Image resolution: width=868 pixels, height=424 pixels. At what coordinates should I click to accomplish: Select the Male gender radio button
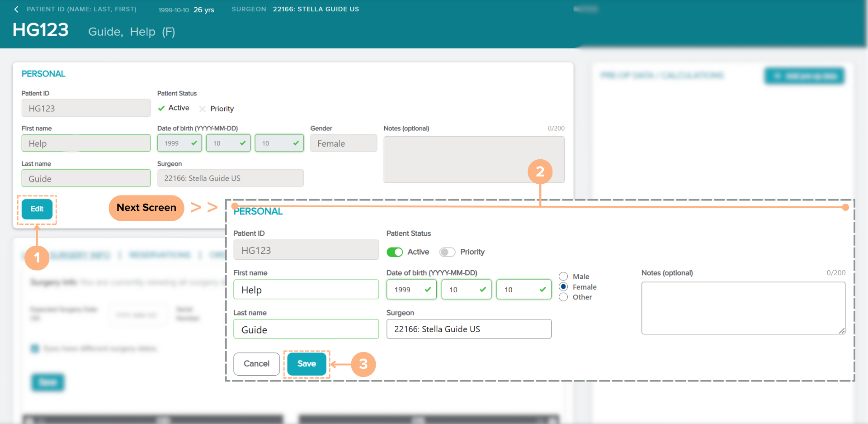563,276
